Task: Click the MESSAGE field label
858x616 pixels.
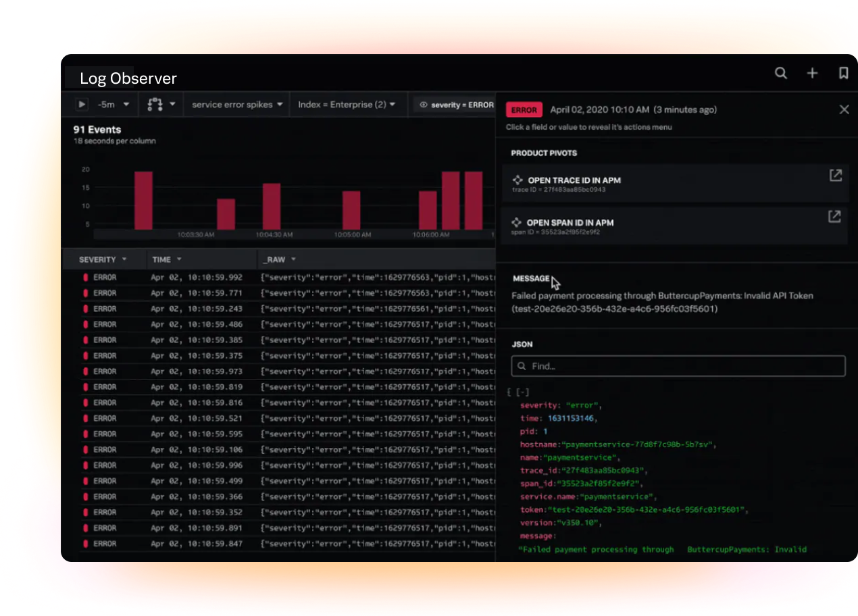Action: click(x=531, y=278)
